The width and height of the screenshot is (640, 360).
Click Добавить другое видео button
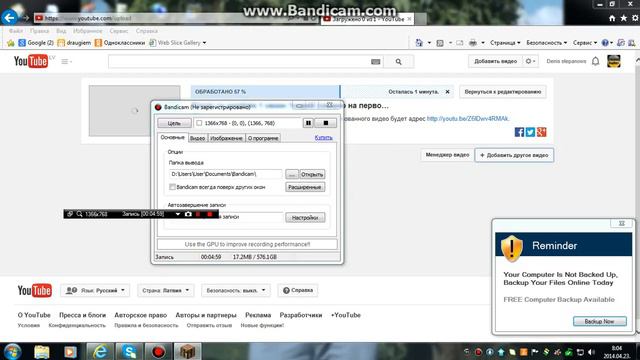[x=514, y=155]
